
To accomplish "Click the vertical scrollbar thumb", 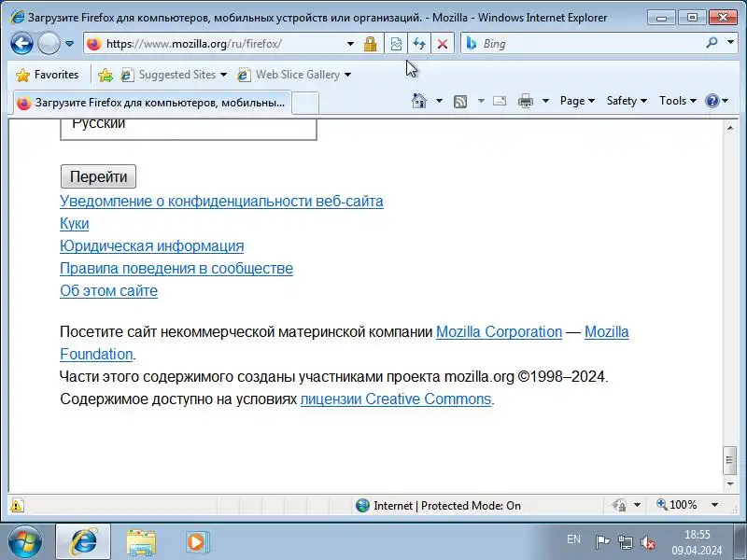I will 730,460.
